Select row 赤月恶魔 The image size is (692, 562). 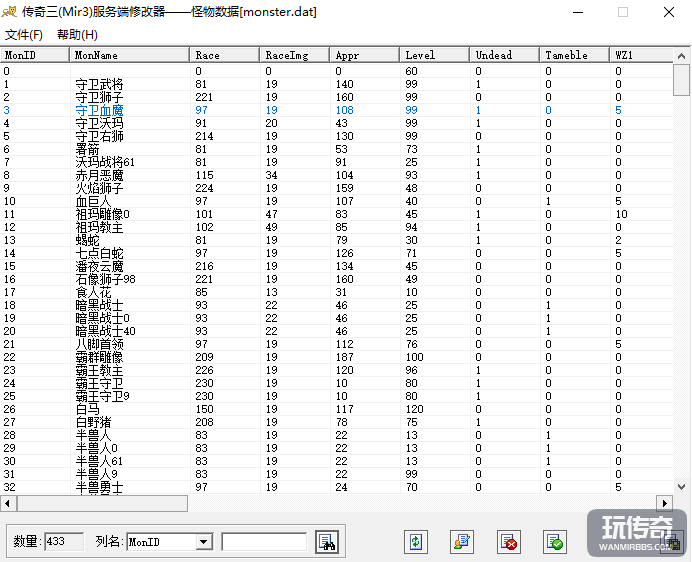coord(336,175)
